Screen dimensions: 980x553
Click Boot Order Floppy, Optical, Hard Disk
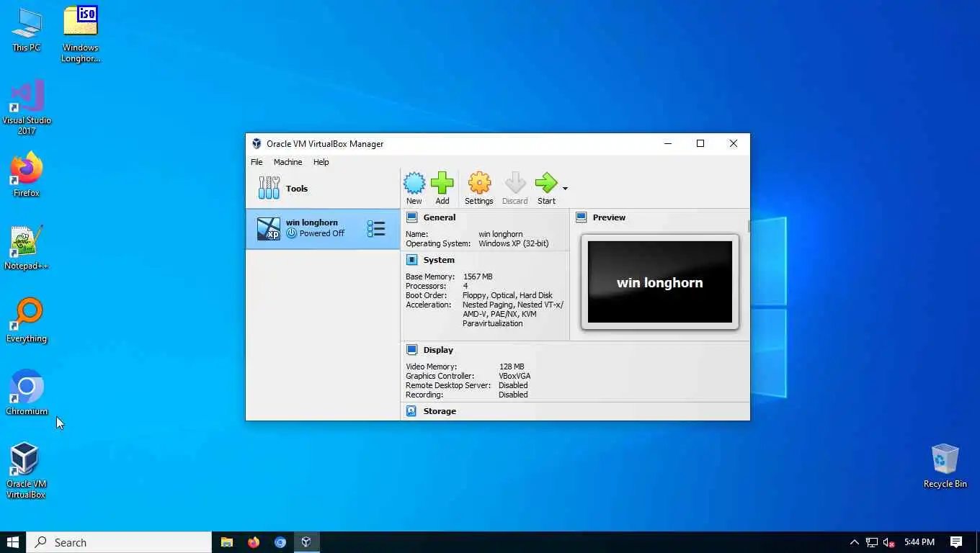[507, 295]
